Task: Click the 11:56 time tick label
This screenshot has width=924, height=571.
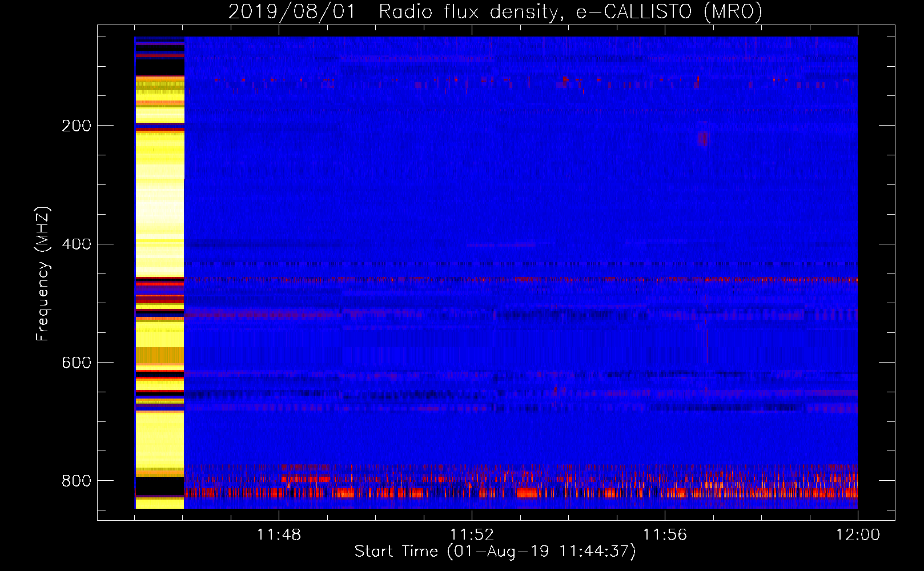Action: coord(665,535)
